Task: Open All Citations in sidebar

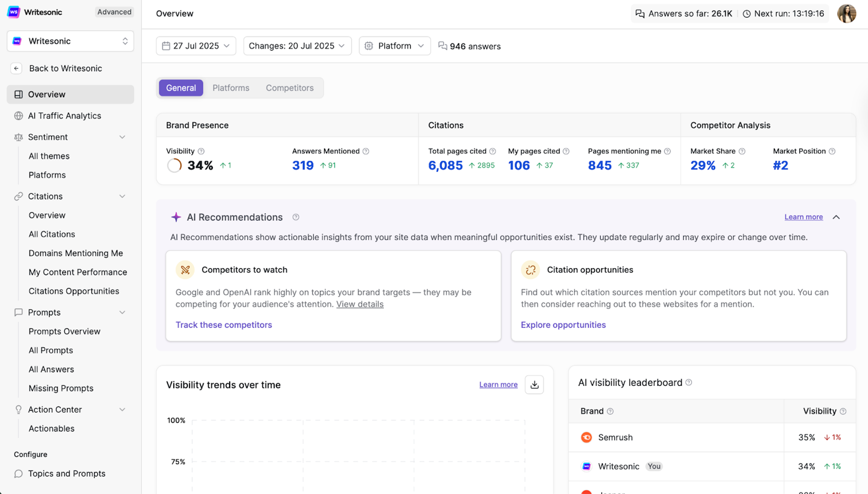Action: [x=52, y=234]
